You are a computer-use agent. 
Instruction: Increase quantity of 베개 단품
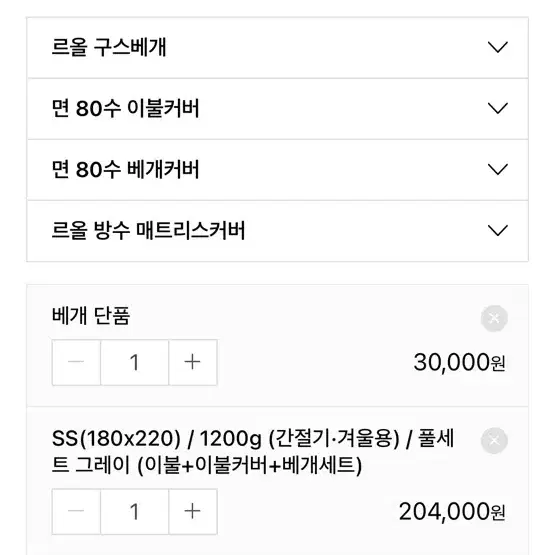pyautogui.click(x=193, y=362)
